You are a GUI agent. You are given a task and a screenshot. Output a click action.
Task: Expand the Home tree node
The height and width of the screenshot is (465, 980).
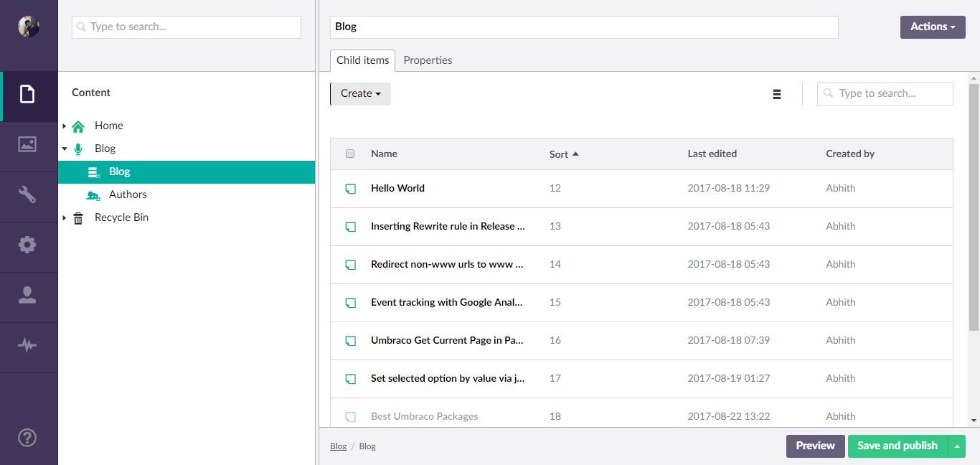tap(65, 126)
